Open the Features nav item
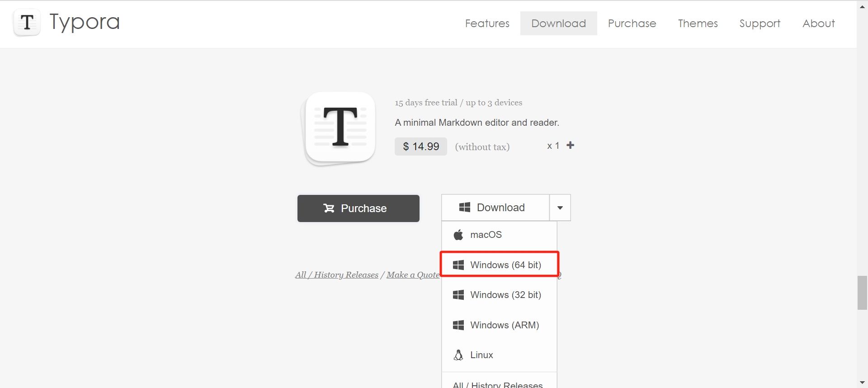The height and width of the screenshot is (388, 868). 487,24
